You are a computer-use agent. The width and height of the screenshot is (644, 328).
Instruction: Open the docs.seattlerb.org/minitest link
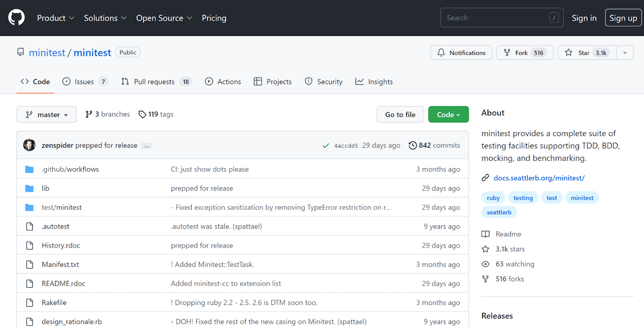[539, 178]
